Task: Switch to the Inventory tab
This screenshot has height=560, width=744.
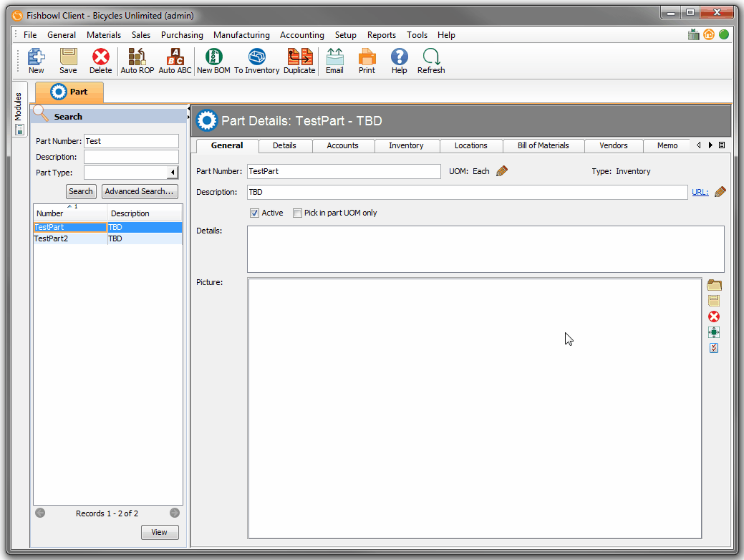Action: [x=406, y=145]
